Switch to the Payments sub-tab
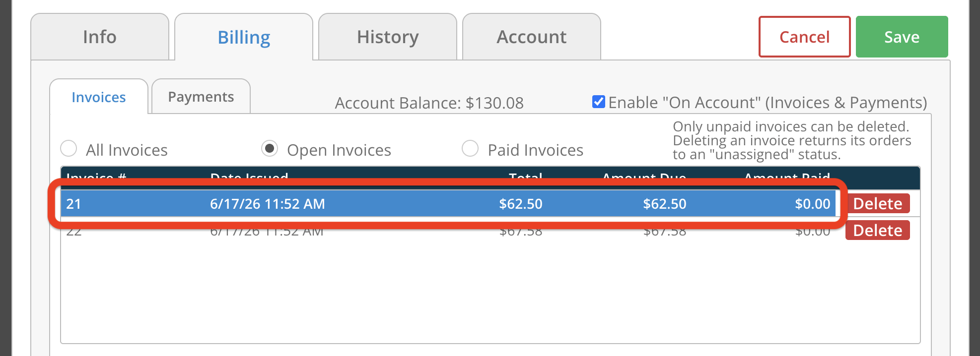 click(201, 97)
